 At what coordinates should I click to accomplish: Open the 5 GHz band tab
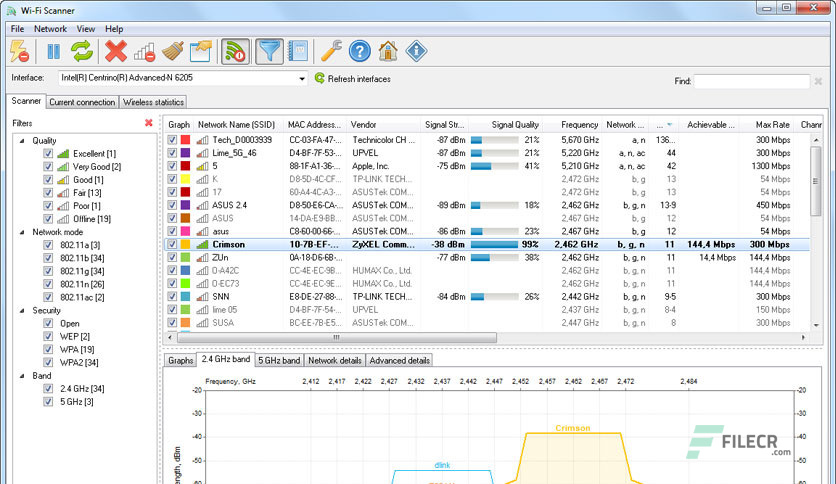tap(279, 360)
